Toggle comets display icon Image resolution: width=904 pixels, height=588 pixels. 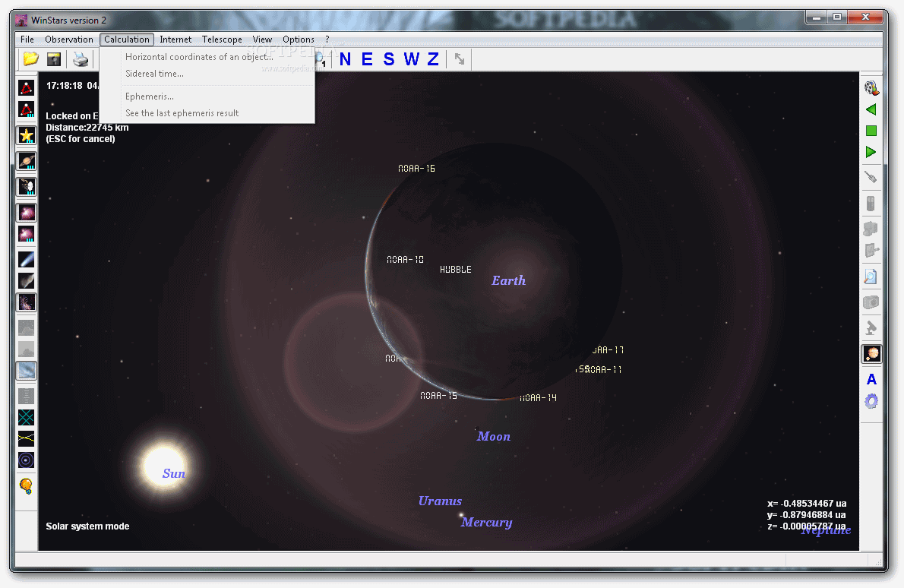[27, 259]
